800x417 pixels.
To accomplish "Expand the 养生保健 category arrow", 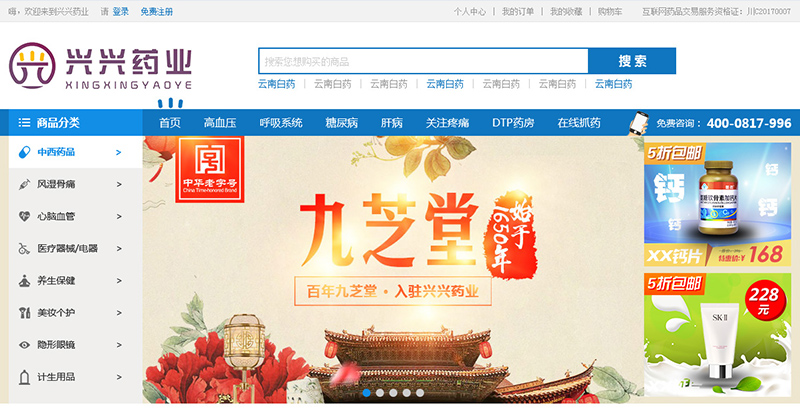I will pyautogui.click(x=119, y=281).
